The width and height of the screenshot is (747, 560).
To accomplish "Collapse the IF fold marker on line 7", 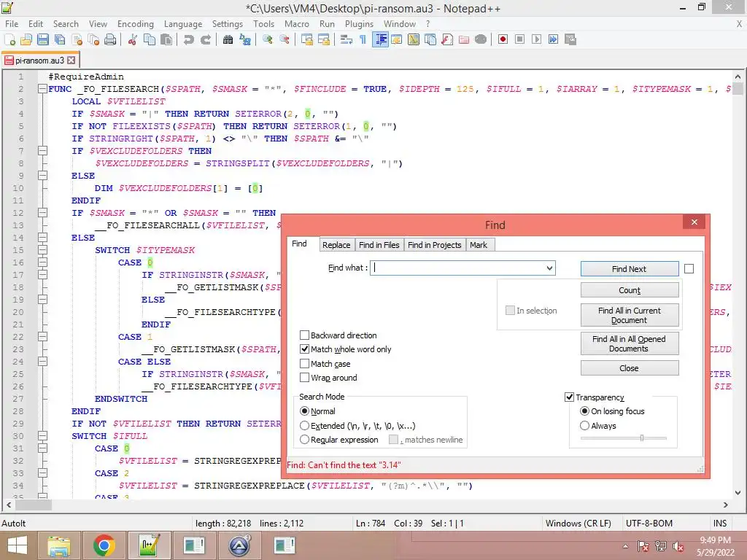I will tap(42, 150).
